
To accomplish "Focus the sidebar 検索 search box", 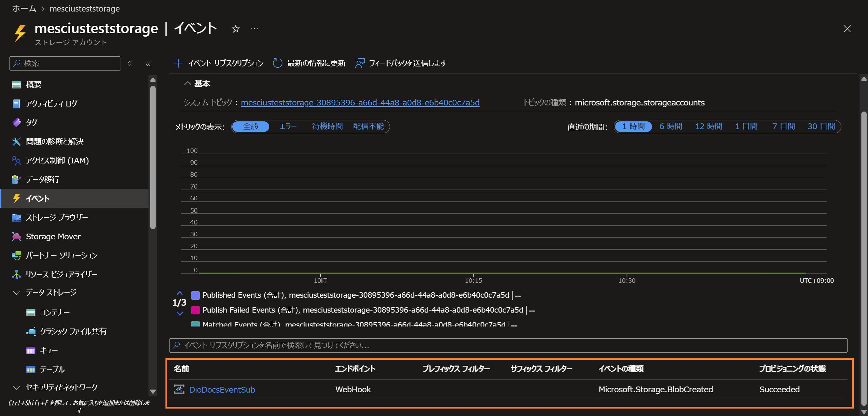I will point(65,63).
